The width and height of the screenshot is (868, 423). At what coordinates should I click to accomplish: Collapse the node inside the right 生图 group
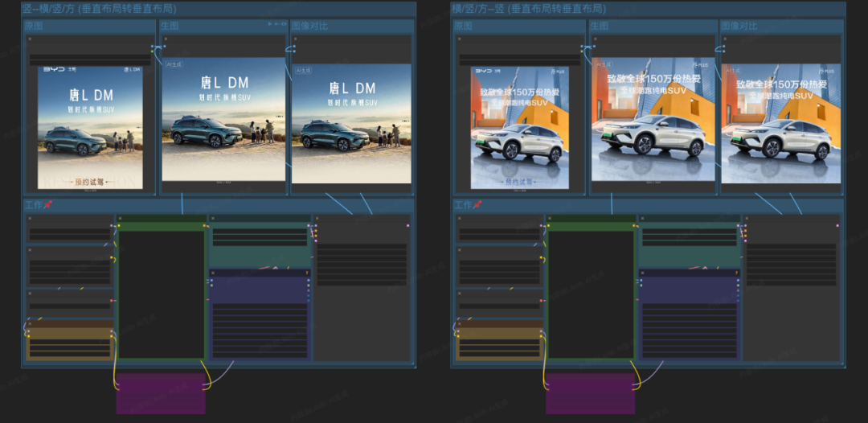595,39
